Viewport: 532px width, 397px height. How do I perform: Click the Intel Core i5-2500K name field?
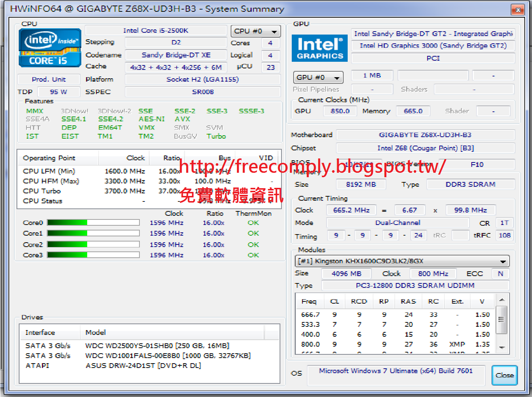coord(156,31)
